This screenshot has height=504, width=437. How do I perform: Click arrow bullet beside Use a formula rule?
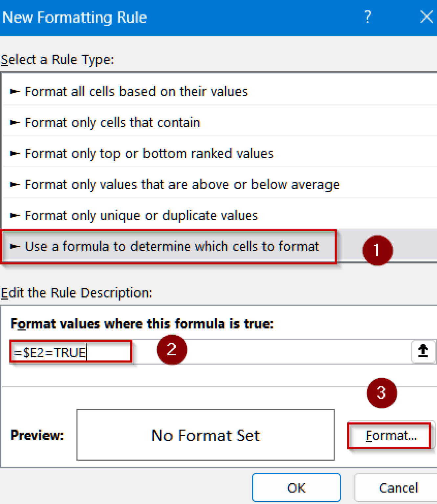pos(15,246)
